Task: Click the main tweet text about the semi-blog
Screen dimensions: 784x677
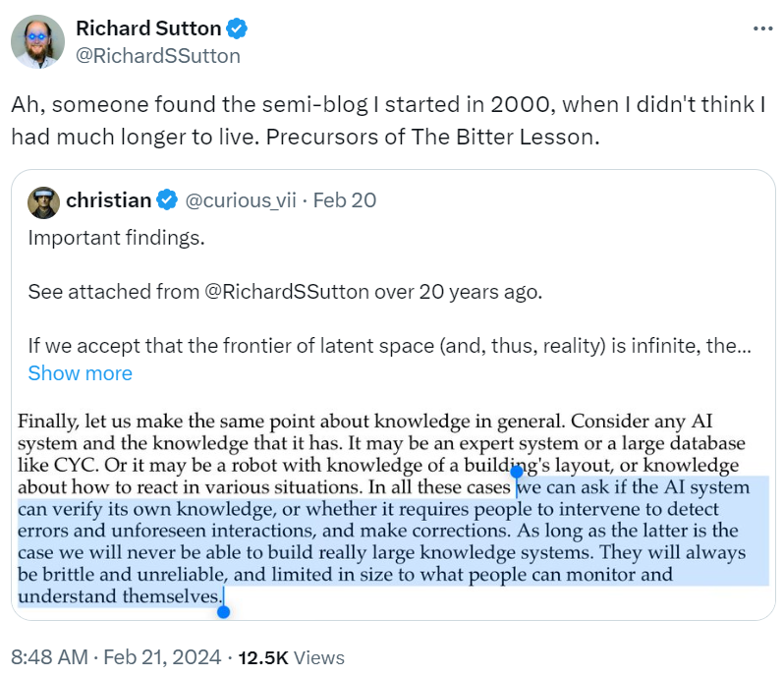Action: (388, 121)
